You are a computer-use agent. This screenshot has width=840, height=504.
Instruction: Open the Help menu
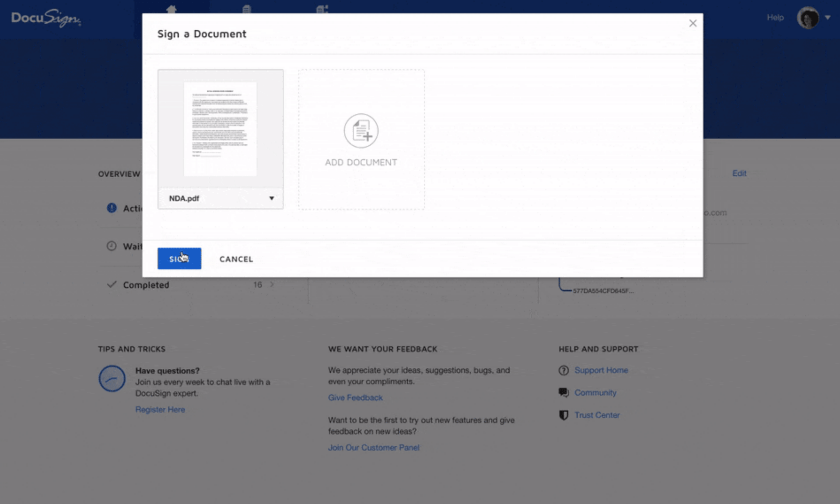(775, 17)
